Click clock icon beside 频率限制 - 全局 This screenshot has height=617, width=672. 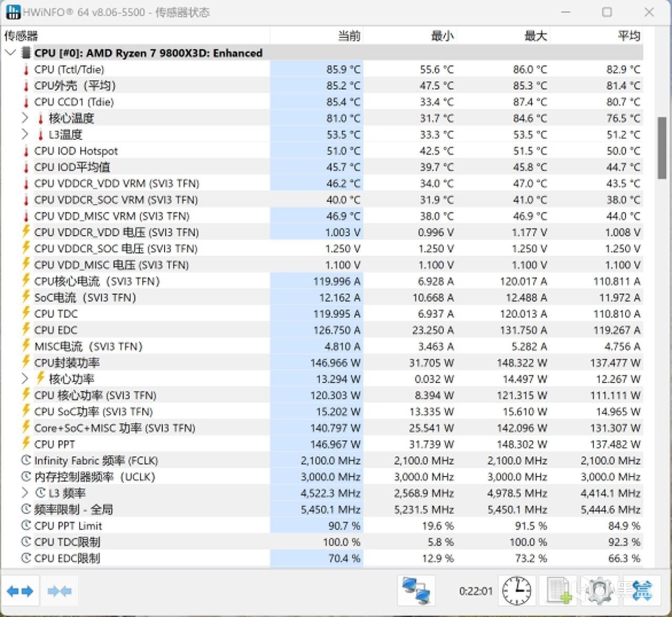point(26,509)
